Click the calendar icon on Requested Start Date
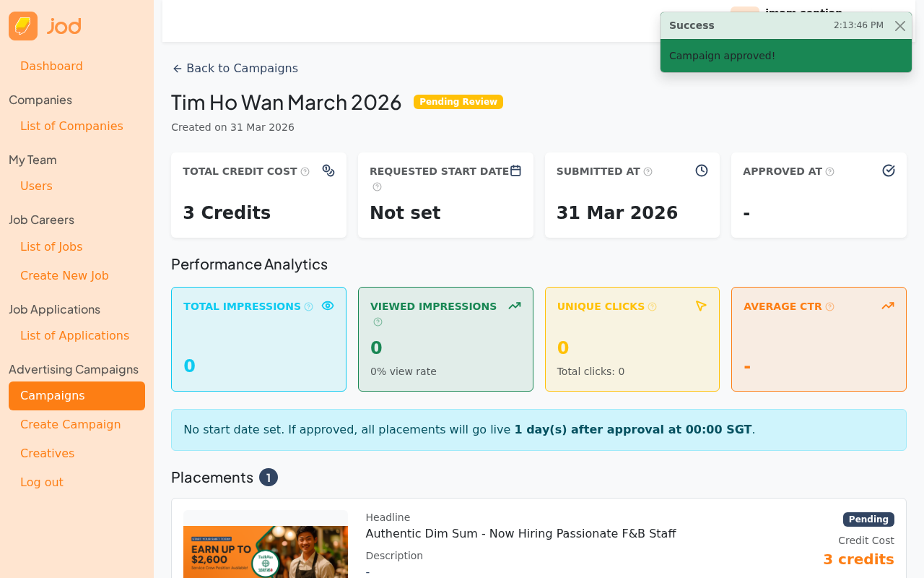The image size is (924, 578). tap(515, 171)
